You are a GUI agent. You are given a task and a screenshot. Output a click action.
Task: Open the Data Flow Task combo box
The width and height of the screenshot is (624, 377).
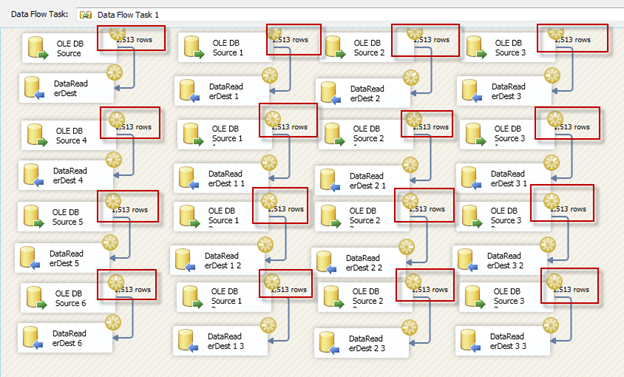[x=350, y=15]
